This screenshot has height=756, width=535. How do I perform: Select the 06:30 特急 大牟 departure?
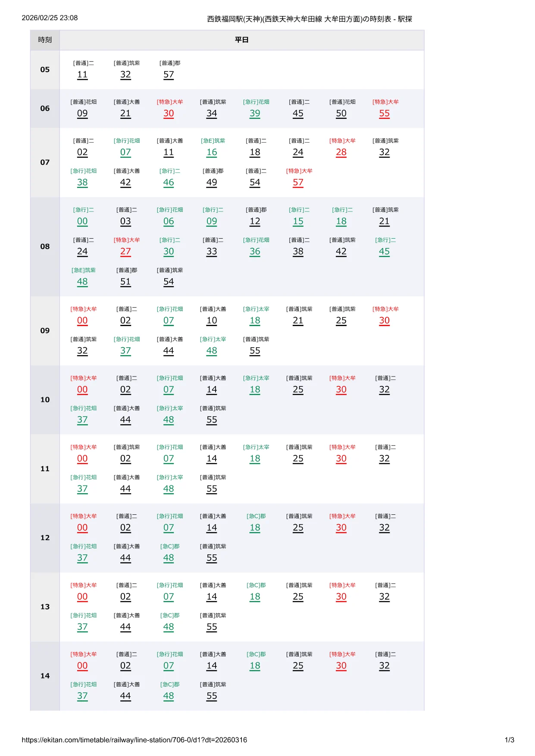tap(169, 113)
